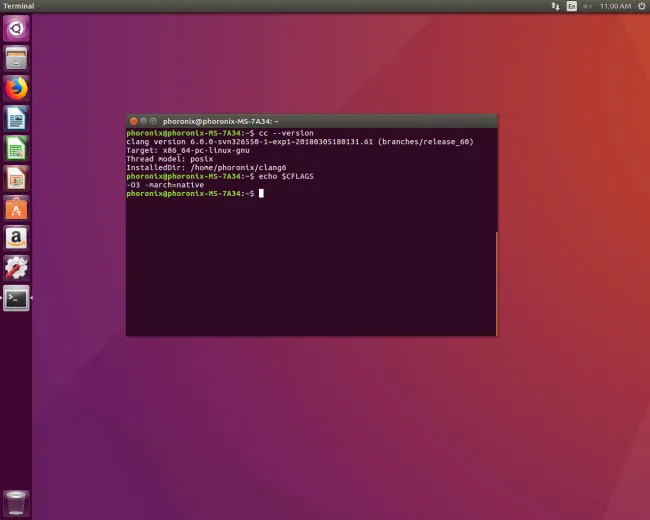This screenshot has height=520, width=650.
Task: Open Ubuntu Software center
Action: pyautogui.click(x=16, y=208)
